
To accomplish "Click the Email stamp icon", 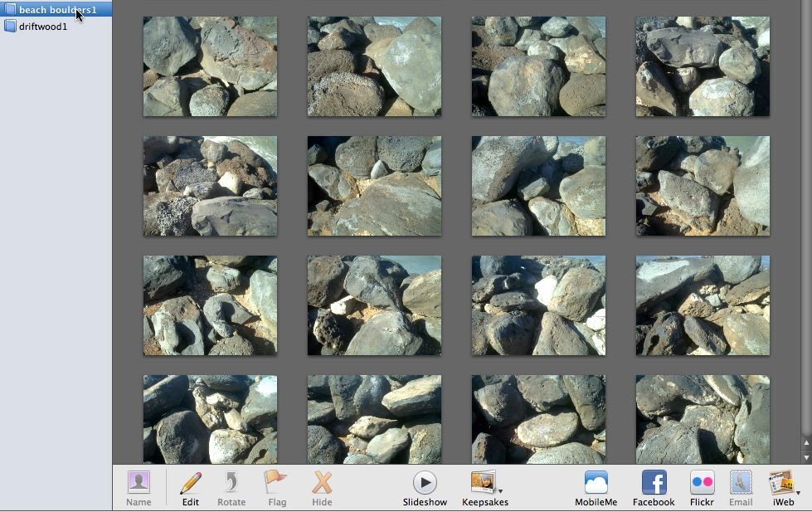I will point(741,482).
